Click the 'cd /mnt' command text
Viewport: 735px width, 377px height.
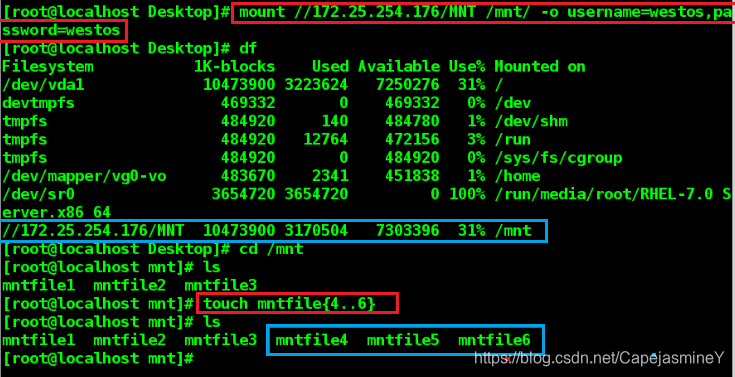tap(271, 249)
